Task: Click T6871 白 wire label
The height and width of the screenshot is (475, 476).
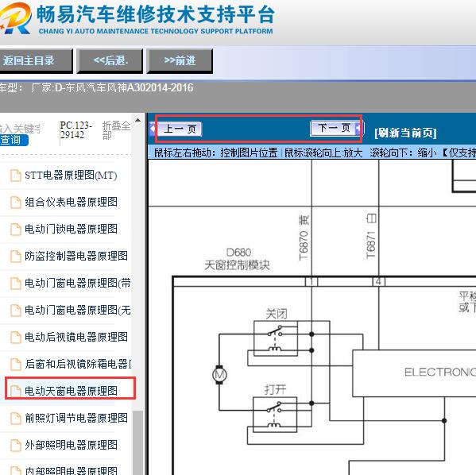Action: pos(371,236)
